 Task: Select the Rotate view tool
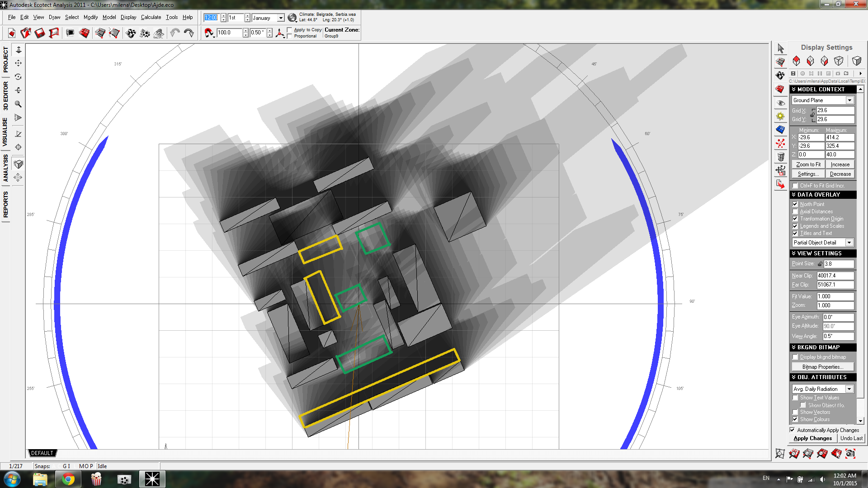pyautogui.click(x=18, y=77)
